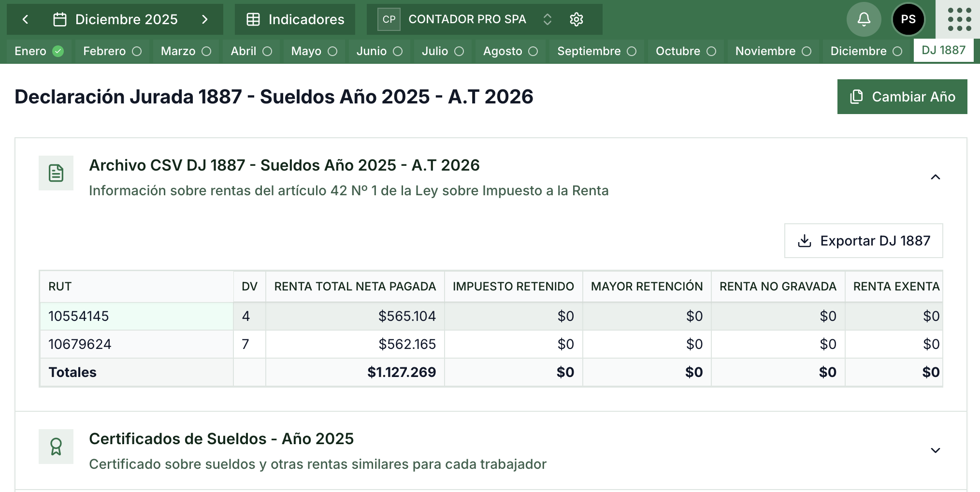Click the Cambiar Año button
980x492 pixels.
(902, 97)
